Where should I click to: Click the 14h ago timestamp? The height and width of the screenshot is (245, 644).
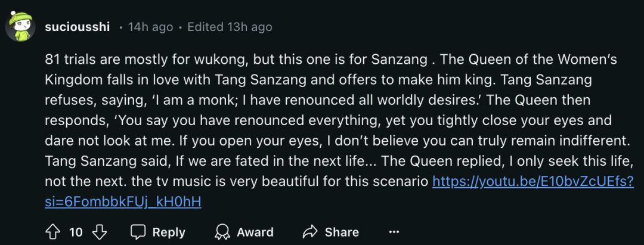coord(151,27)
